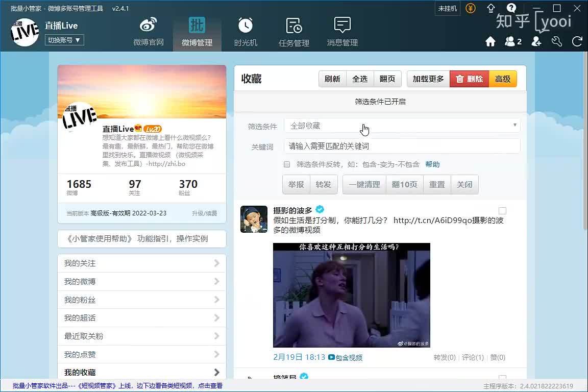Open the accounts group icon showing 2
The height and width of the screenshot is (392, 588).
pos(513,41)
